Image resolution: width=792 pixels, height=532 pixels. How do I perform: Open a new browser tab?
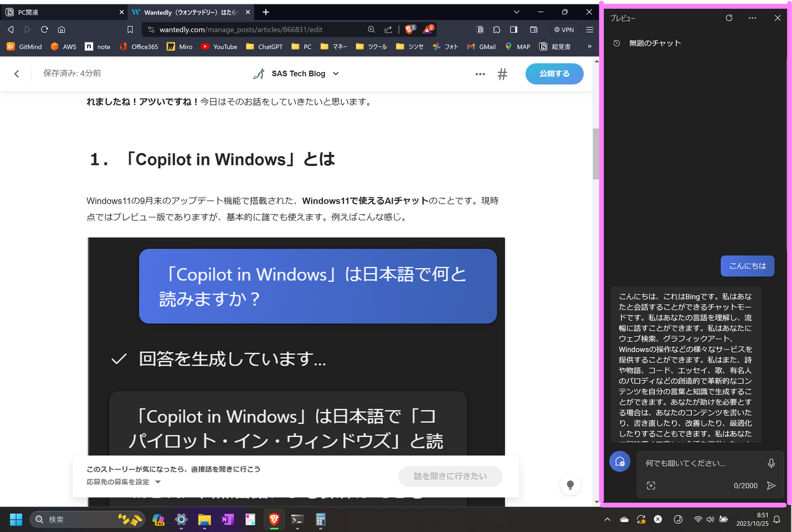(266, 12)
